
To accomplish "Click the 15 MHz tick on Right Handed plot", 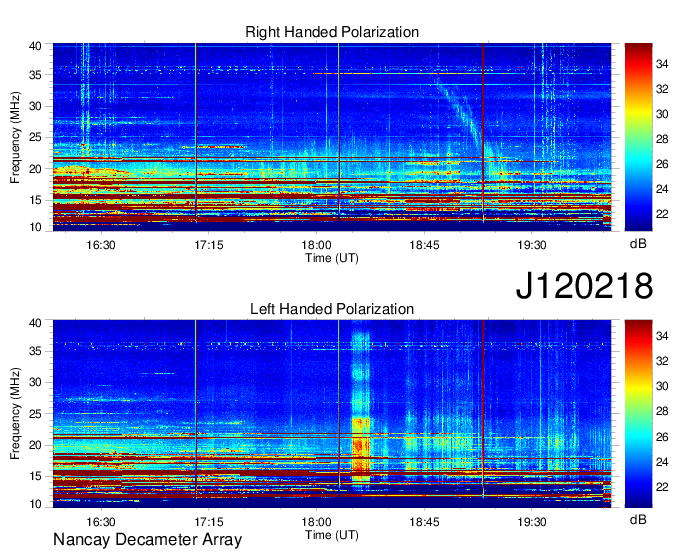I will (x=35, y=200).
